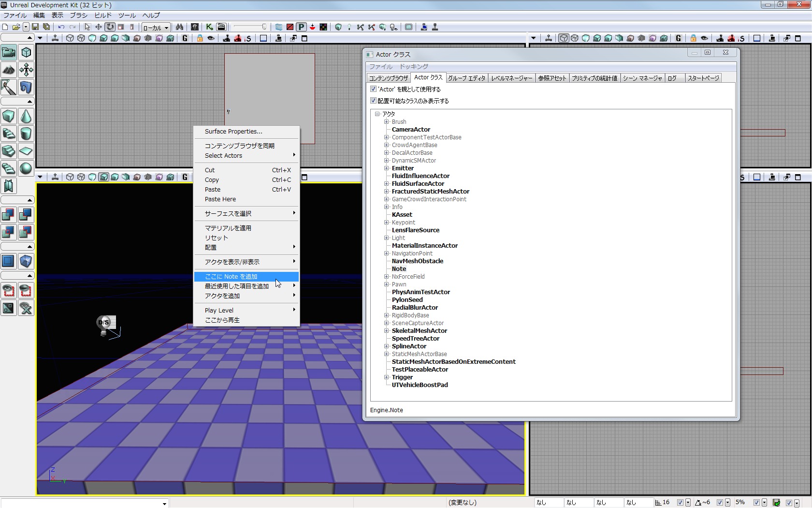The height and width of the screenshot is (508, 812).
Task: Open Kismet with the green K icon
Action: click(x=209, y=27)
